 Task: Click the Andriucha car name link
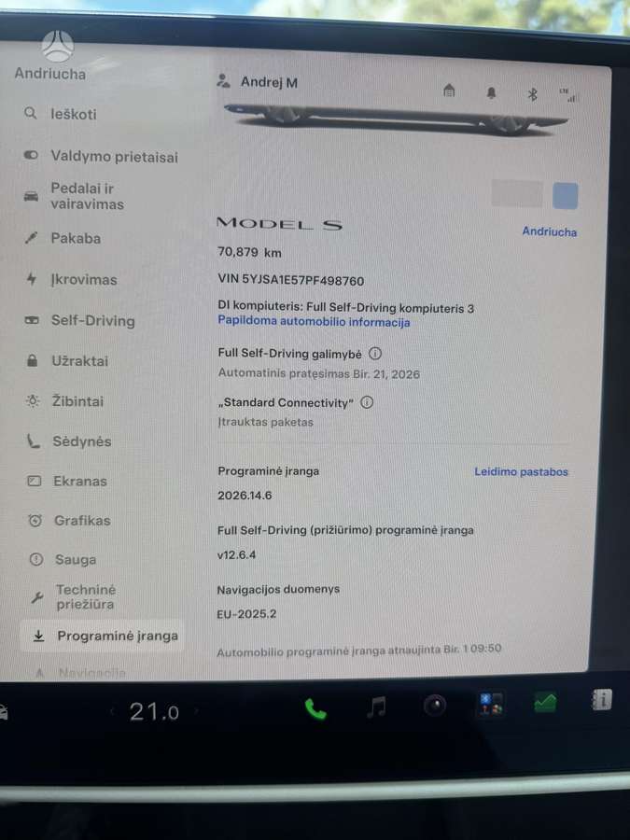coord(550,231)
